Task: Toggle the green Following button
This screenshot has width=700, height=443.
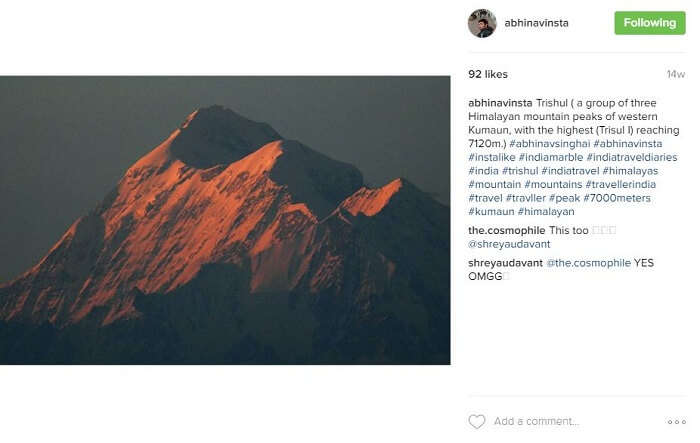Action: [x=650, y=23]
